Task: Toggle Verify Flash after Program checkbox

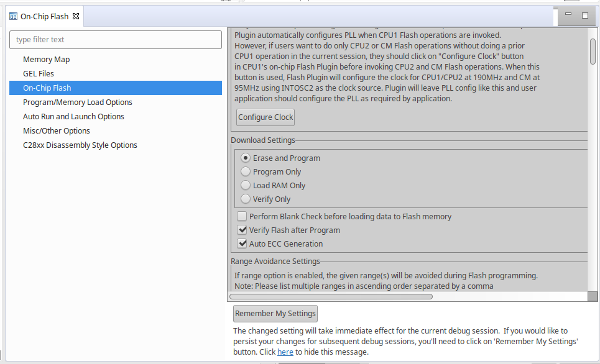Action: [x=242, y=230]
